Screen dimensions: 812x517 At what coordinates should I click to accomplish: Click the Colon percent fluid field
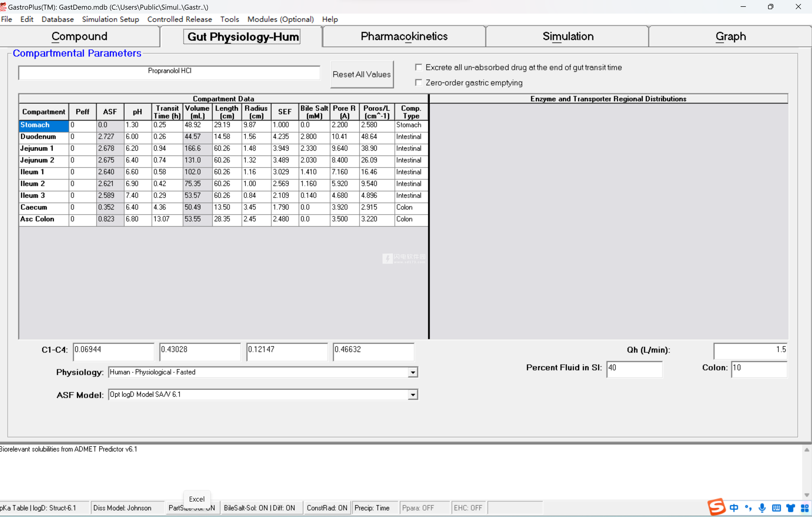[x=759, y=369]
